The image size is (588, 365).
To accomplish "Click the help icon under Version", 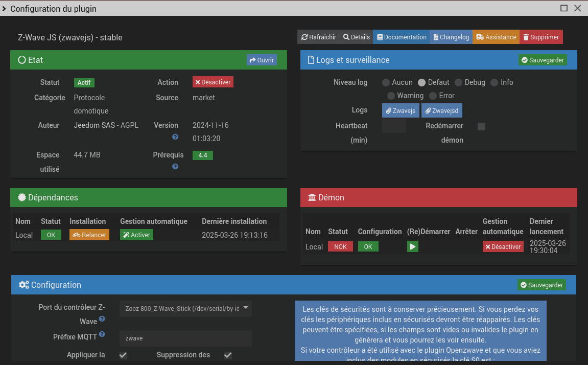I will tap(175, 137).
